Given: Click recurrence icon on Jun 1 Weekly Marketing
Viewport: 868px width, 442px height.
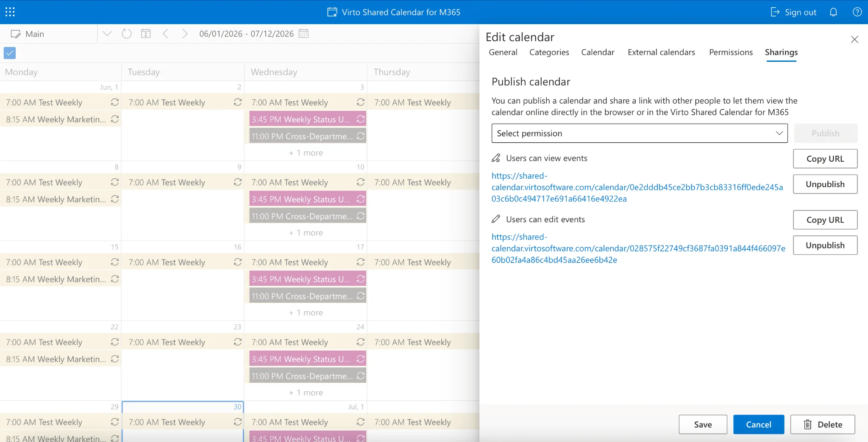Looking at the screenshot, I should (x=115, y=119).
